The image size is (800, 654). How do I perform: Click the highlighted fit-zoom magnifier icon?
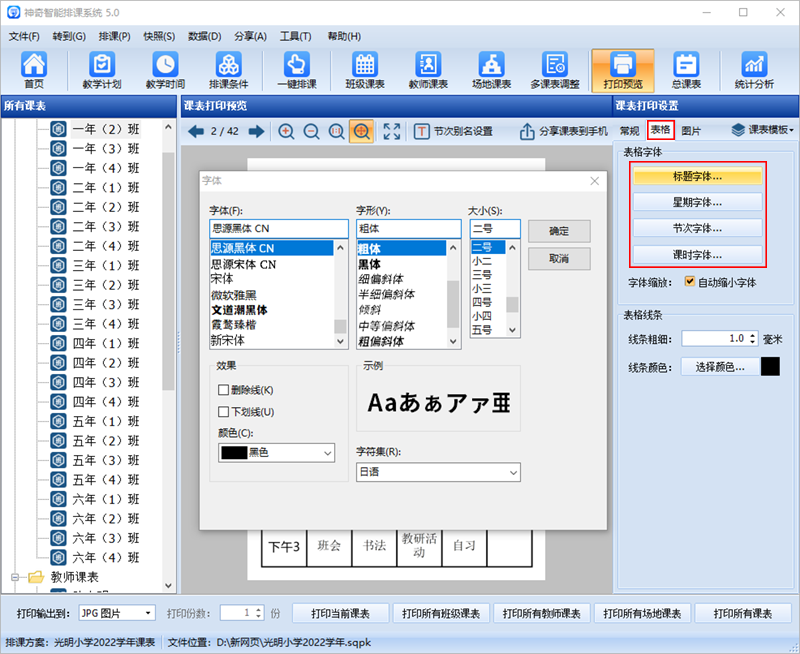[x=361, y=132]
